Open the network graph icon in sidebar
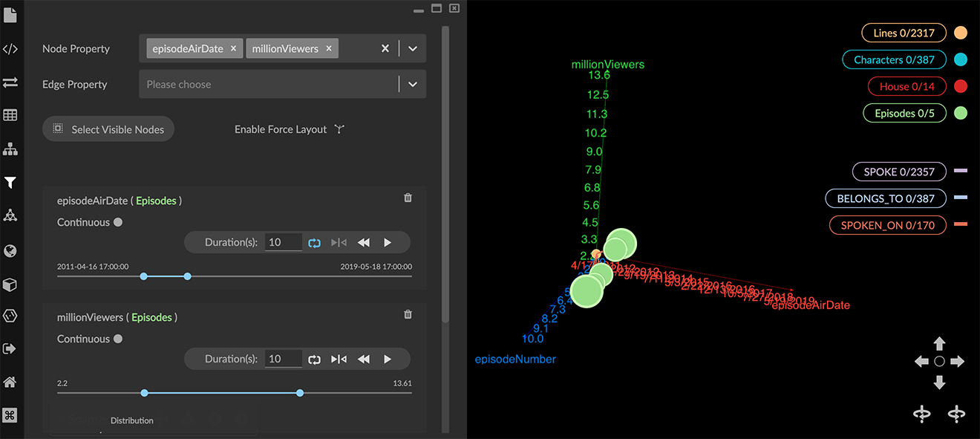Image resolution: width=980 pixels, height=439 pixels. 10,215
